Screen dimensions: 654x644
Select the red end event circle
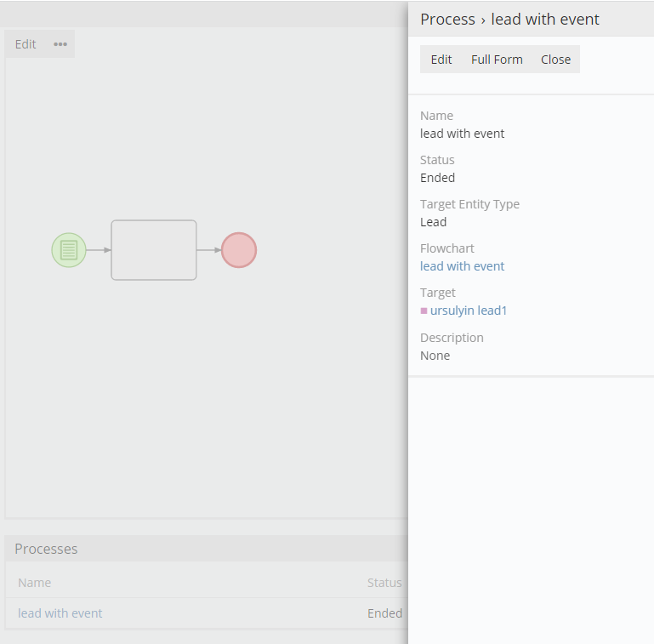coord(239,250)
